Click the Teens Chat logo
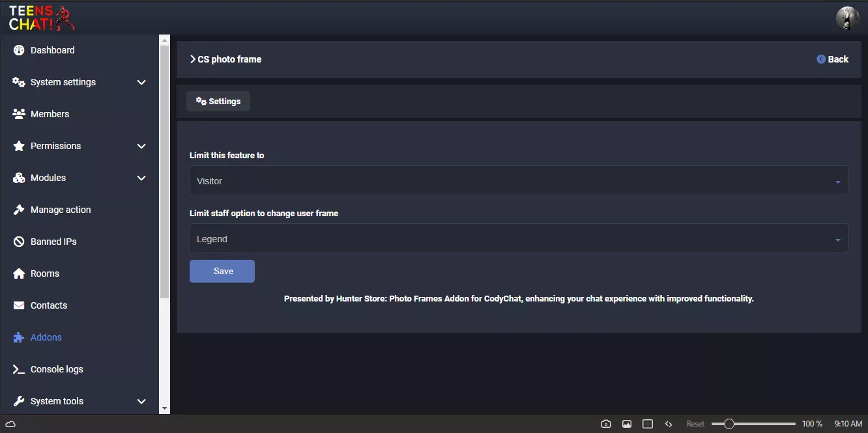868x433 pixels. pyautogui.click(x=42, y=18)
